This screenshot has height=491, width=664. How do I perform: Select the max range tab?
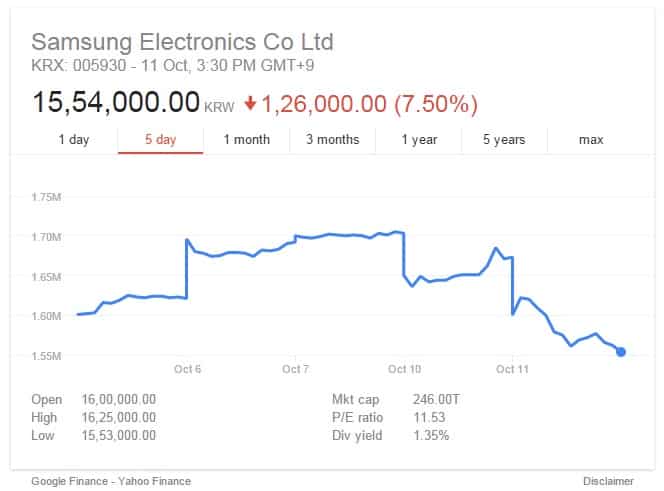click(591, 139)
